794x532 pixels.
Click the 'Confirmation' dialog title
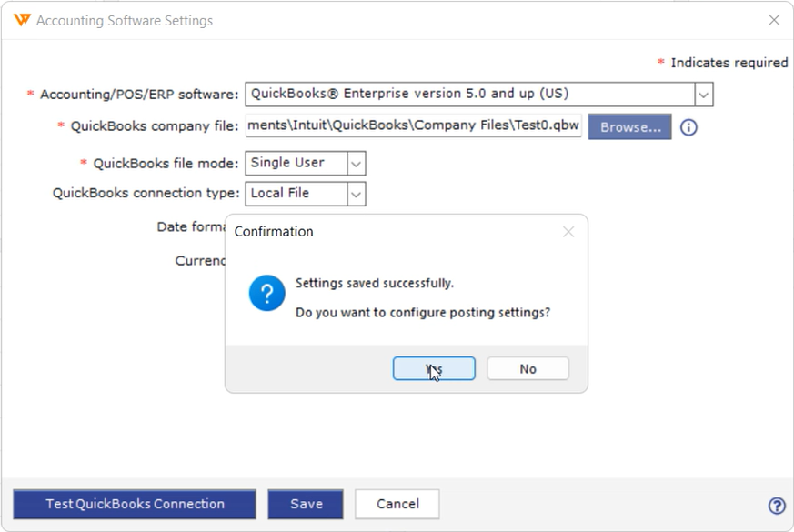(274, 231)
